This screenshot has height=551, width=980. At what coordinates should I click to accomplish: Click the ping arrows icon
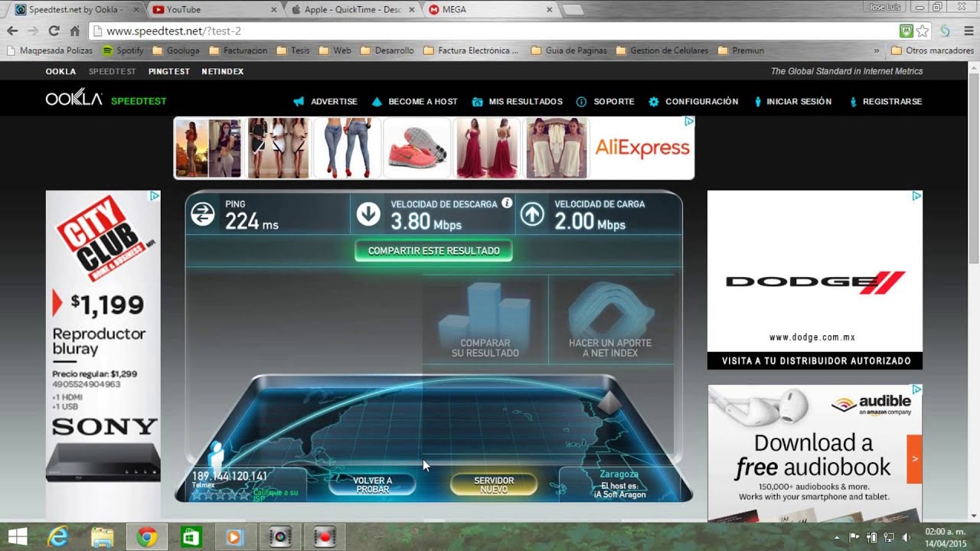[x=203, y=214]
